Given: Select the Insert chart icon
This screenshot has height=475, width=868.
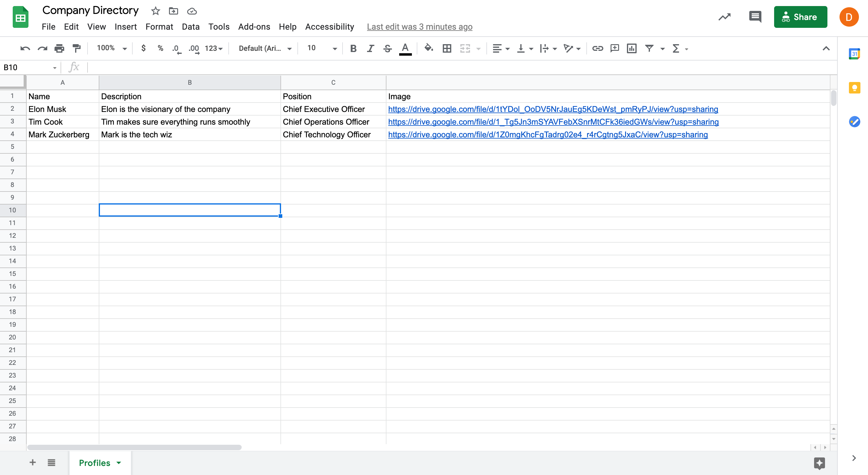Looking at the screenshot, I should [631, 48].
